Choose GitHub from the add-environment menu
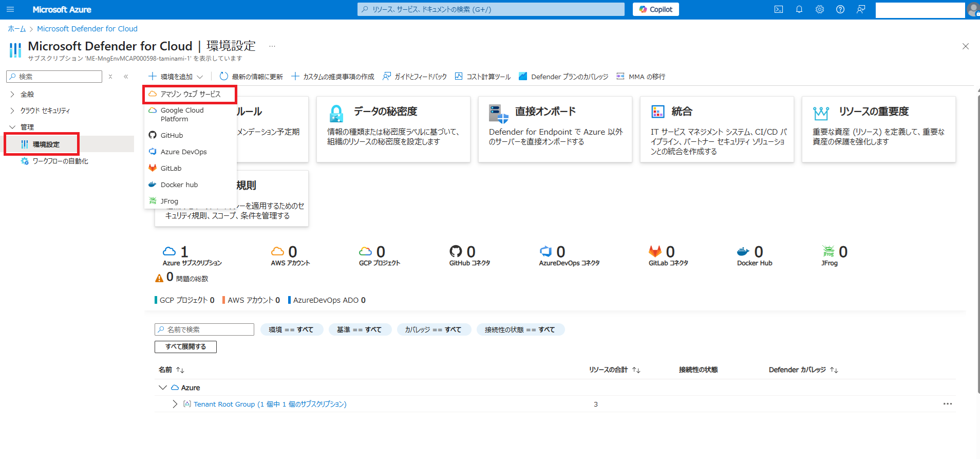The width and height of the screenshot is (980, 459). pos(190,135)
